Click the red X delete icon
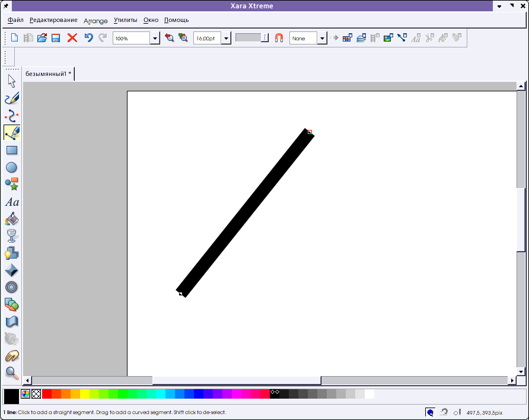 [72, 38]
